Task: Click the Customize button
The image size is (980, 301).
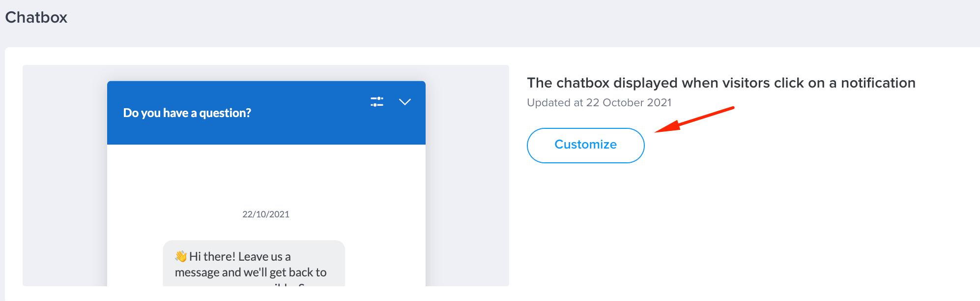Action: 585,145
